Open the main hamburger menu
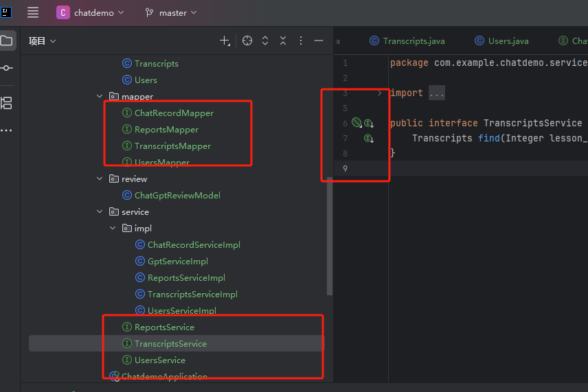588x392 pixels. [x=32, y=12]
